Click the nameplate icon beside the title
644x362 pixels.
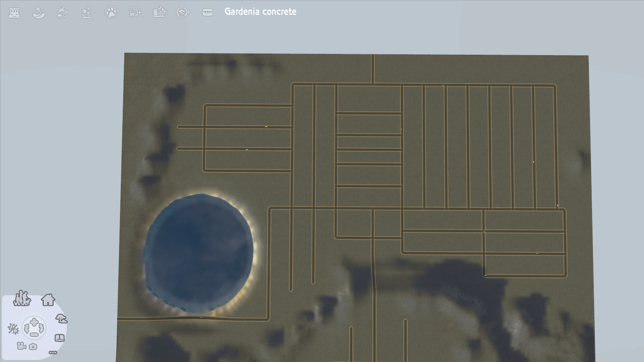point(207,12)
